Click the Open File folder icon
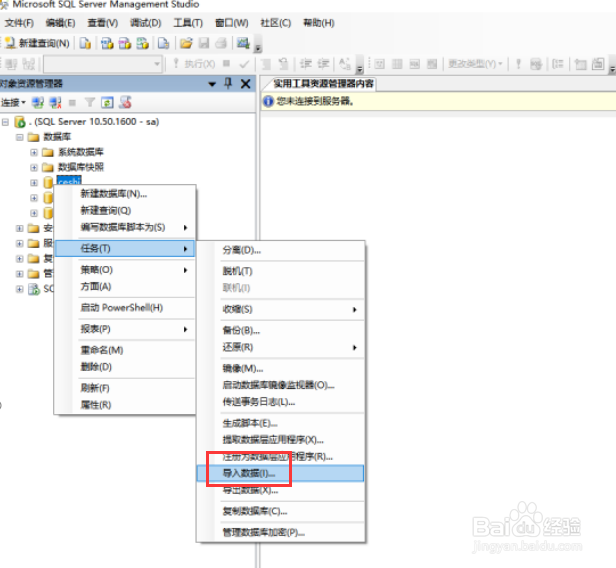This screenshot has width=616, height=568. (186, 43)
